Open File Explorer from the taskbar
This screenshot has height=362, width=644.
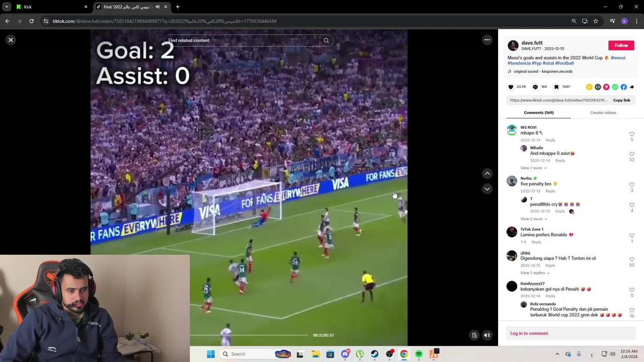click(315, 354)
